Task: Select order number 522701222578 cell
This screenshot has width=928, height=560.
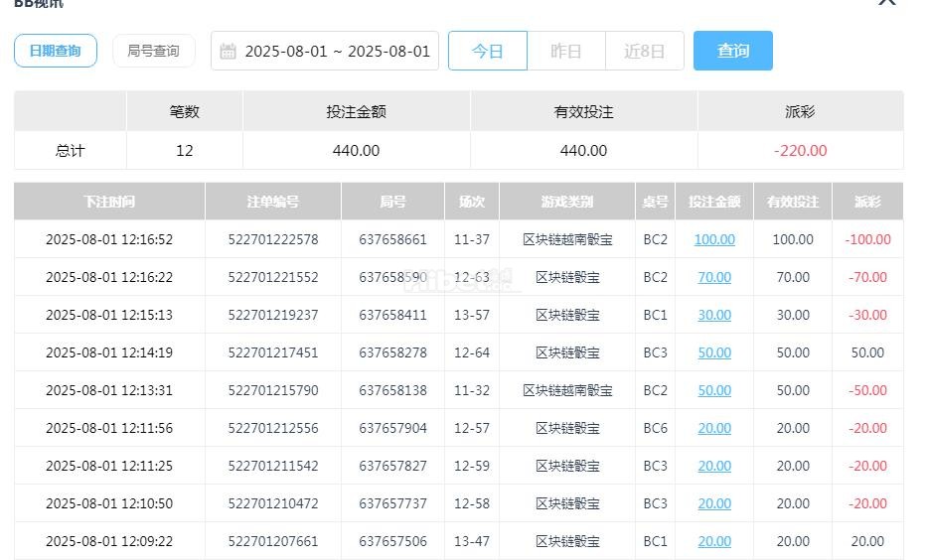Action: coord(273,239)
